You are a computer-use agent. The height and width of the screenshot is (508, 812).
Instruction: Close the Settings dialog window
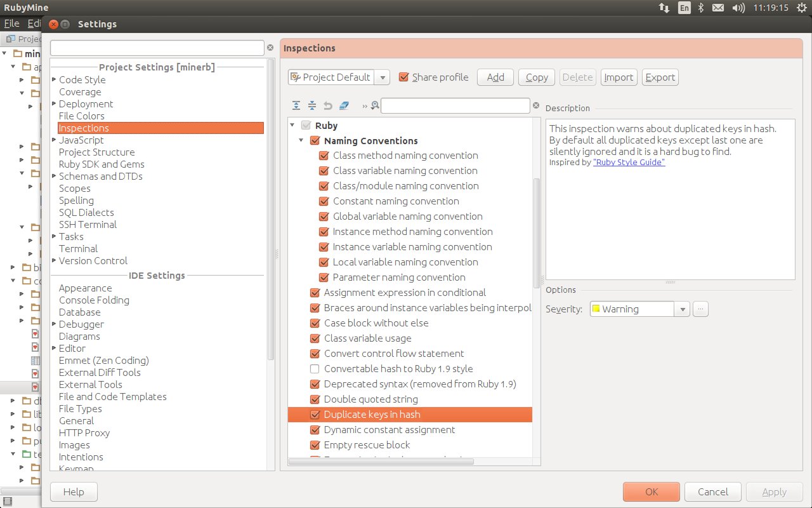click(x=53, y=24)
